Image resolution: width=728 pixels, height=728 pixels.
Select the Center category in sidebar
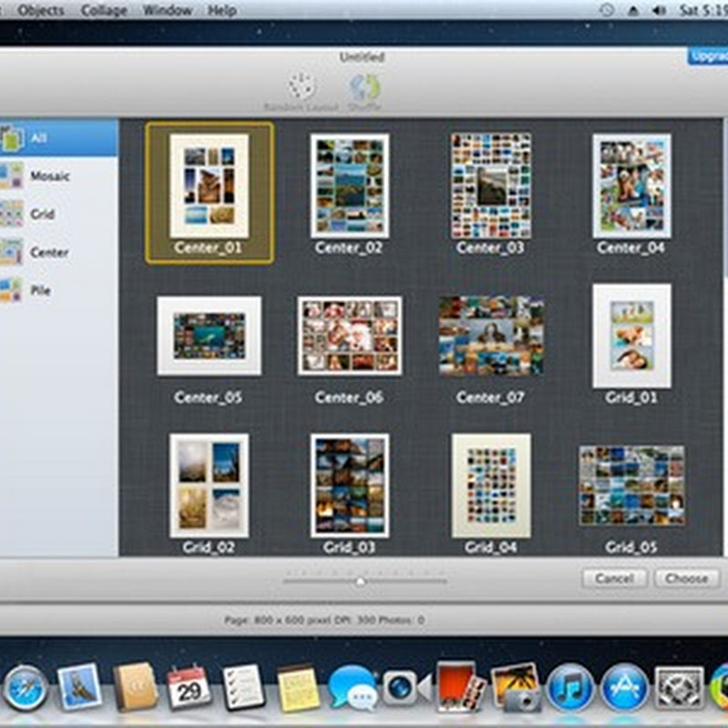(x=49, y=252)
